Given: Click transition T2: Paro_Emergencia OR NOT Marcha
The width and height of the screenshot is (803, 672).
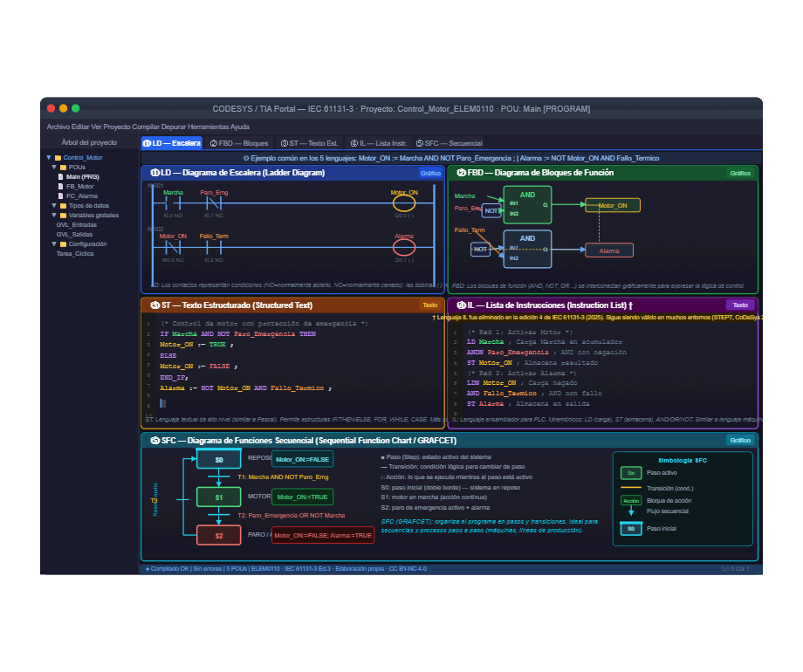Looking at the screenshot, I should (x=292, y=515).
